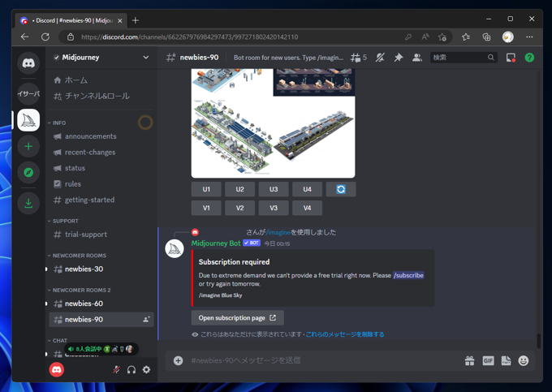Image resolution: width=552 pixels, height=392 pixels.
Task: Add this page to browser favorites
Action: [x=442, y=37]
